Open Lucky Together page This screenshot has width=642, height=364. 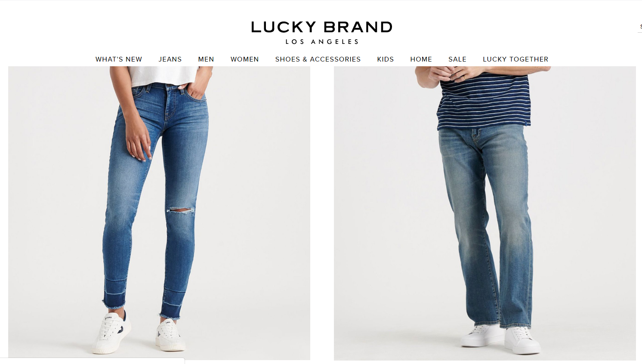515,59
